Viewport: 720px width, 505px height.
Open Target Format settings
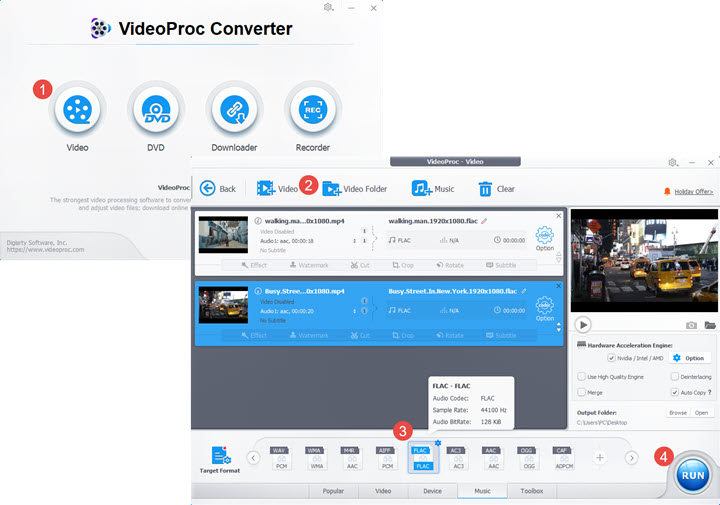point(220,459)
